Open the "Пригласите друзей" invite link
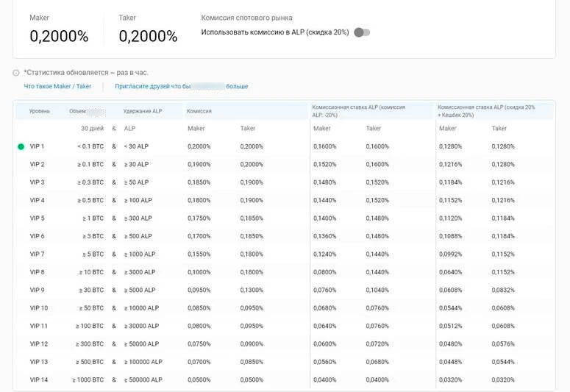 tap(181, 87)
